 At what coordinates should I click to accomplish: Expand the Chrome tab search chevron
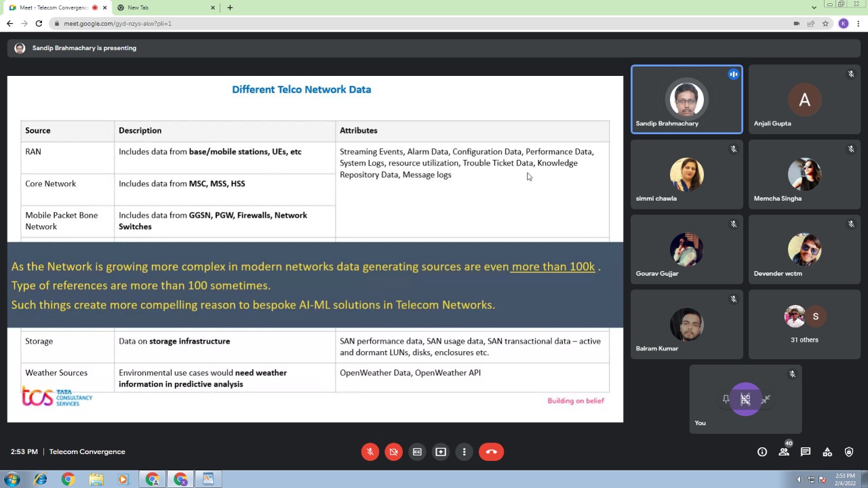click(x=814, y=7)
